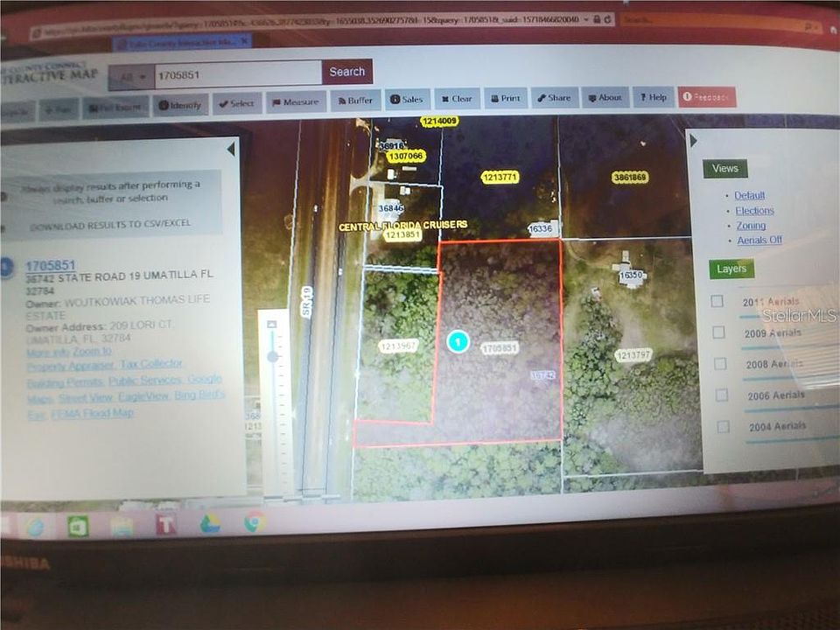This screenshot has height=630, width=840.
Task: Click parcel label 1213851 on map
Action: point(402,234)
